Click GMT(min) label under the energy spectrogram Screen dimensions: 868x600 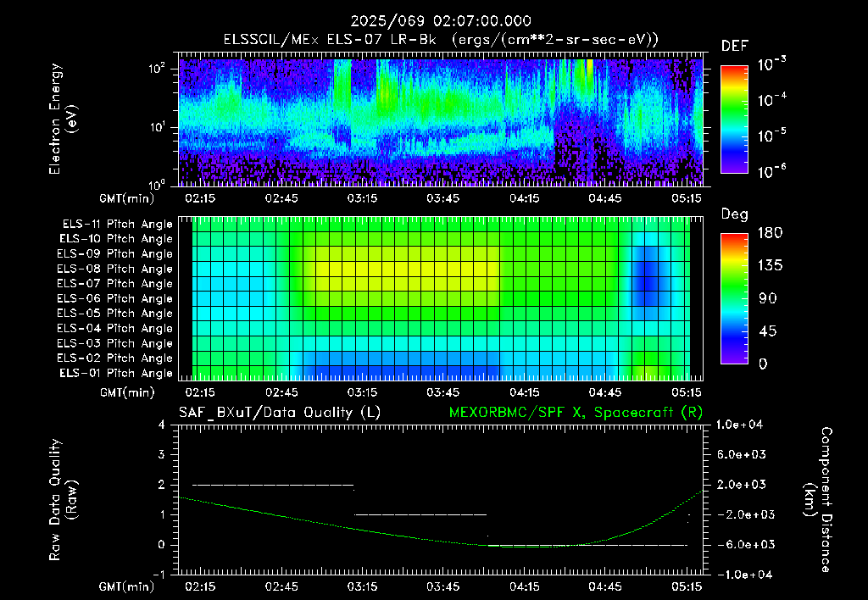pos(127,198)
